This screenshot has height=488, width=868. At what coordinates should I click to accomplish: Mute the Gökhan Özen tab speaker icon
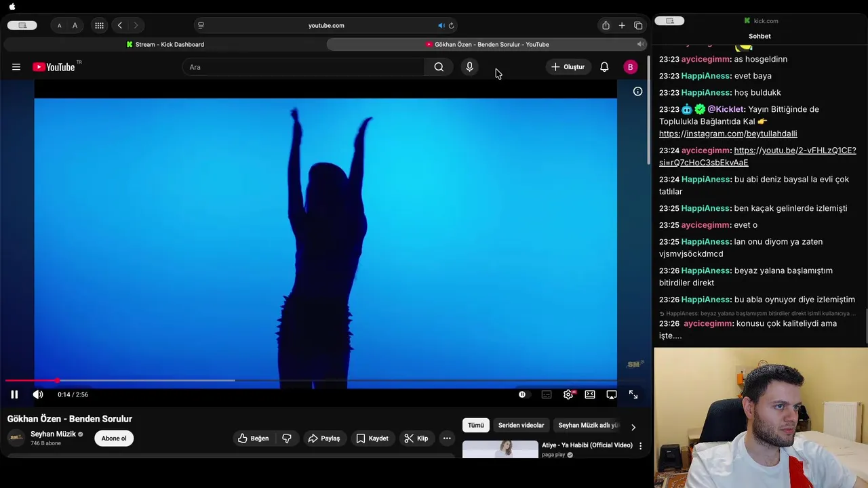(x=639, y=44)
